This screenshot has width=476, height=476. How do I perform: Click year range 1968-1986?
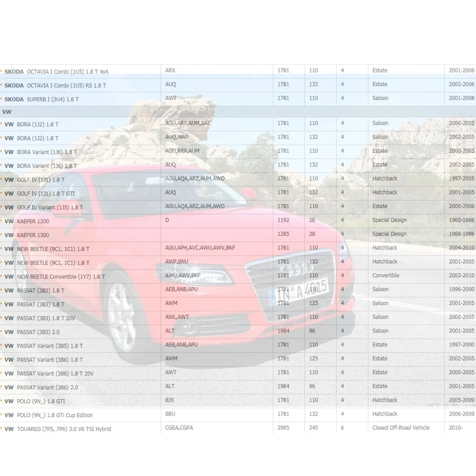click(x=461, y=234)
